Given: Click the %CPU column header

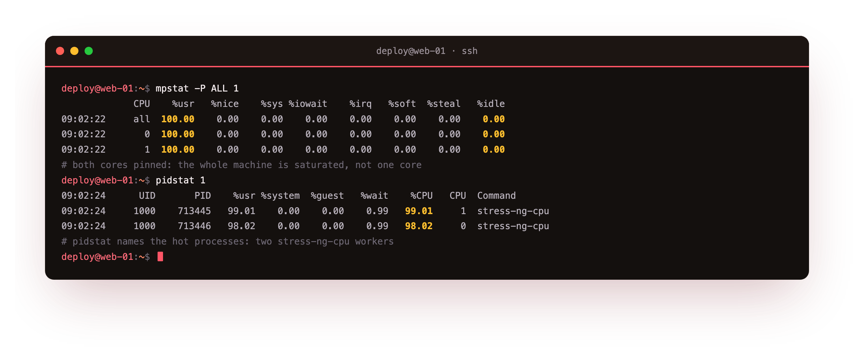Looking at the screenshot, I should (x=422, y=196).
